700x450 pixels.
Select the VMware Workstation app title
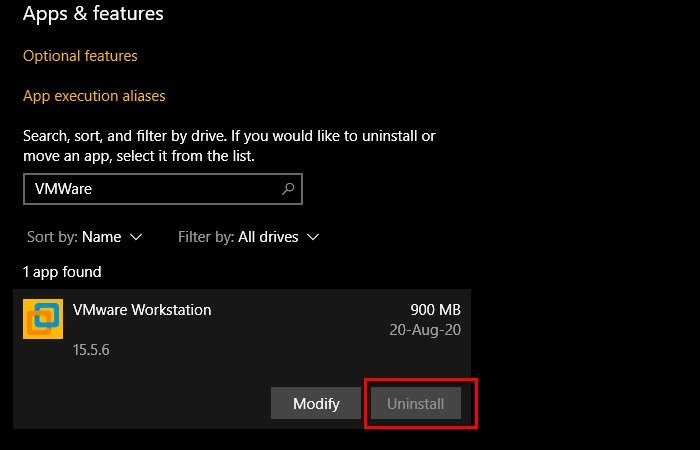tap(142, 310)
